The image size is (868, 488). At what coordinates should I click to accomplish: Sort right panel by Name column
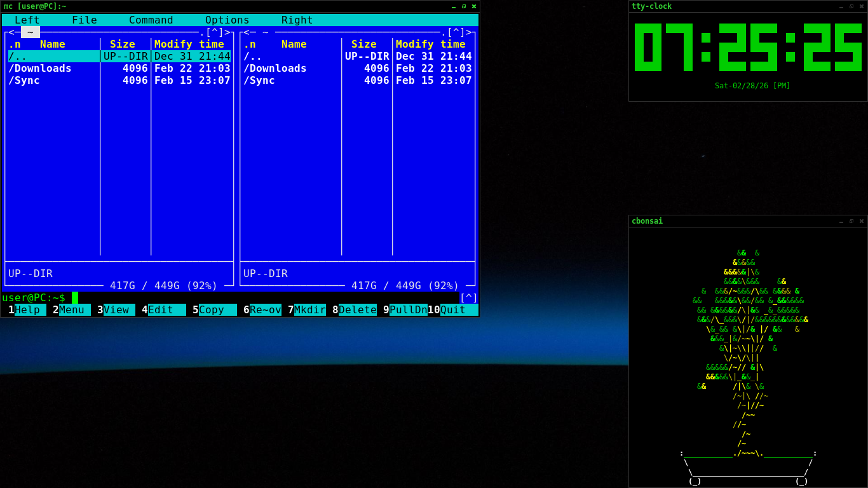tap(294, 44)
